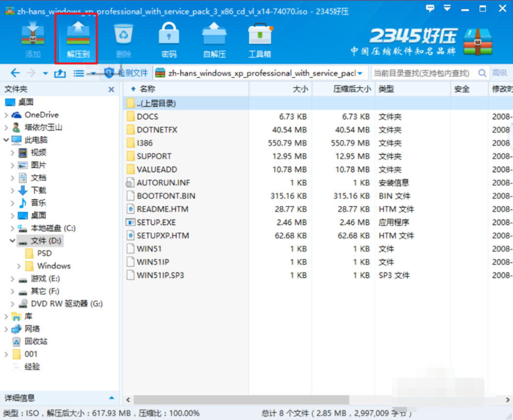Click the list view mode icon
The width and height of the screenshot is (513, 420).
[x=78, y=73]
